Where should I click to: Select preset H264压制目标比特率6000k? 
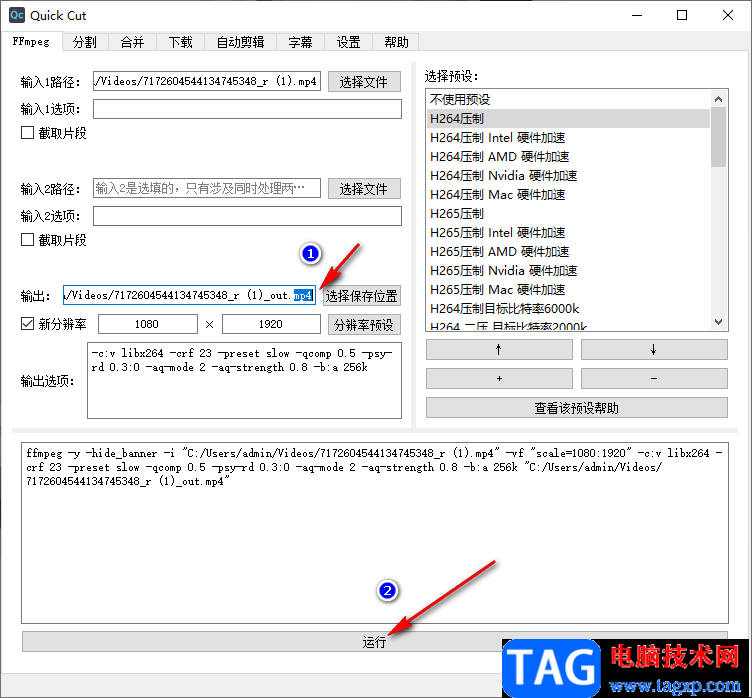[x=568, y=308]
